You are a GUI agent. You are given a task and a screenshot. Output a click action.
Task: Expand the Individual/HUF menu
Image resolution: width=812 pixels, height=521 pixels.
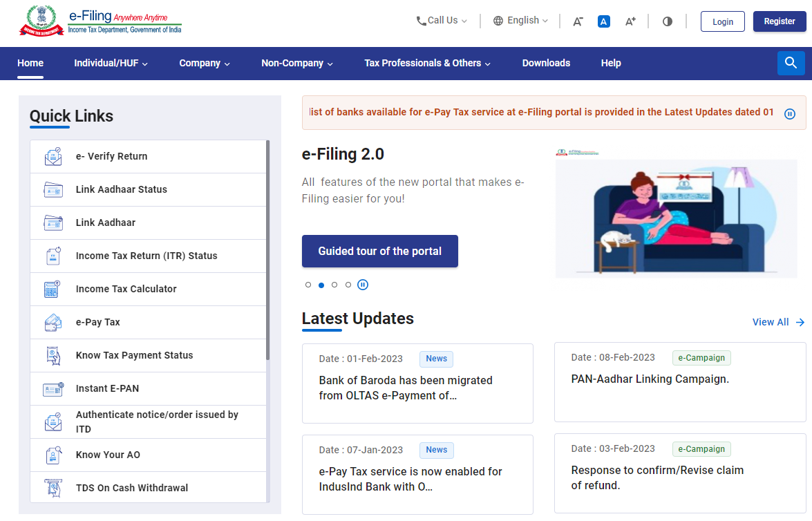click(x=111, y=64)
